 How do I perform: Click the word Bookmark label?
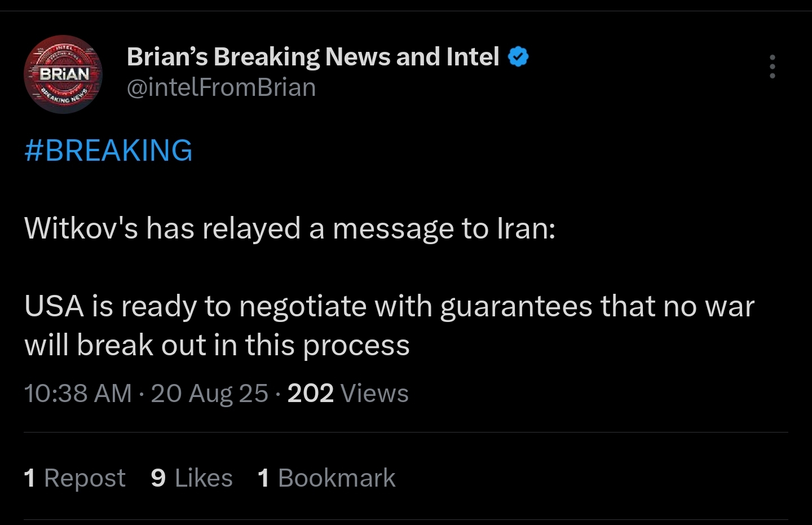pyautogui.click(x=337, y=478)
